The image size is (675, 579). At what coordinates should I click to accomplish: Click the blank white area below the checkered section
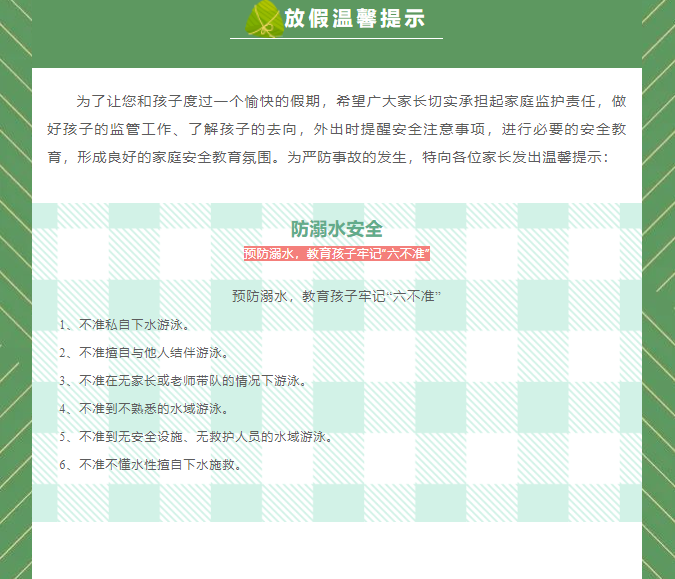tap(337, 550)
